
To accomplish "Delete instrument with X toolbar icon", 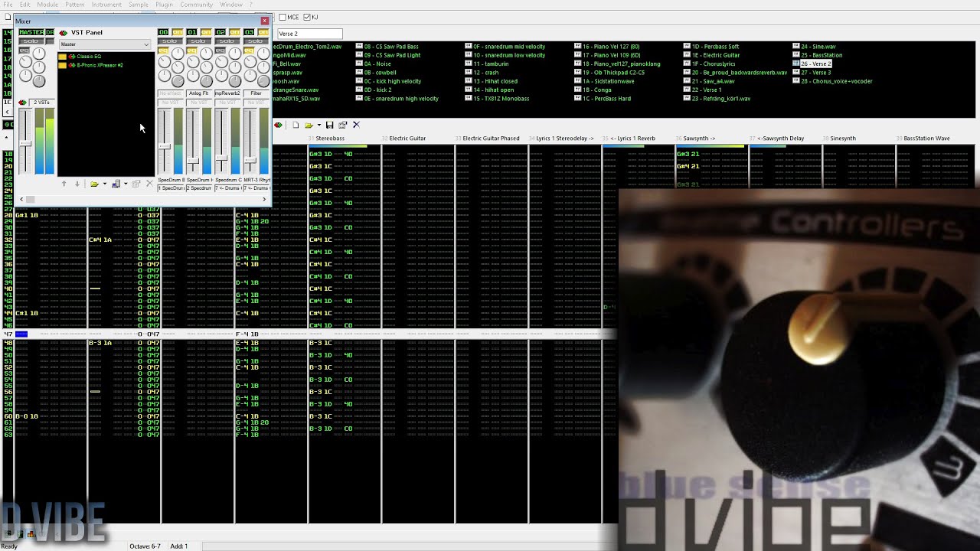I will pyautogui.click(x=356, y=125).
